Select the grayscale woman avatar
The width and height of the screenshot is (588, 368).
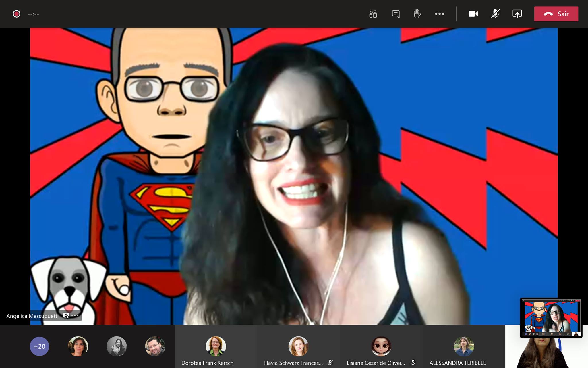117,346
